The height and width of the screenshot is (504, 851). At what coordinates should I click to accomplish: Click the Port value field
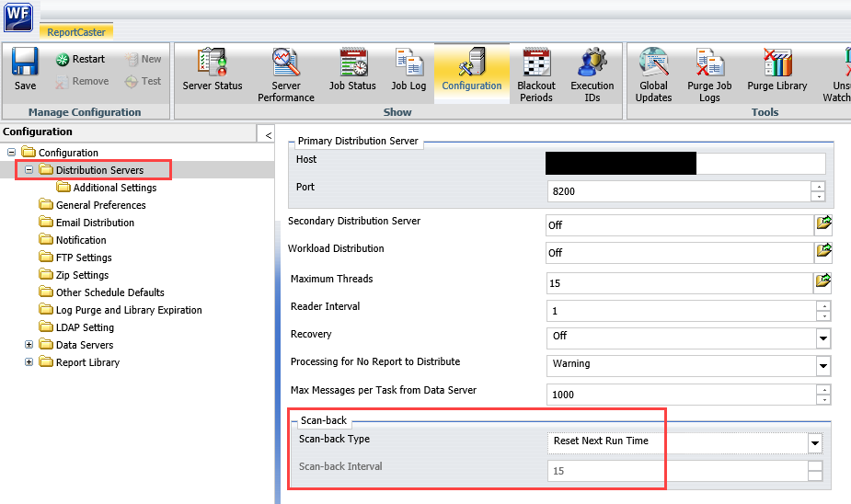pos(678,191)
